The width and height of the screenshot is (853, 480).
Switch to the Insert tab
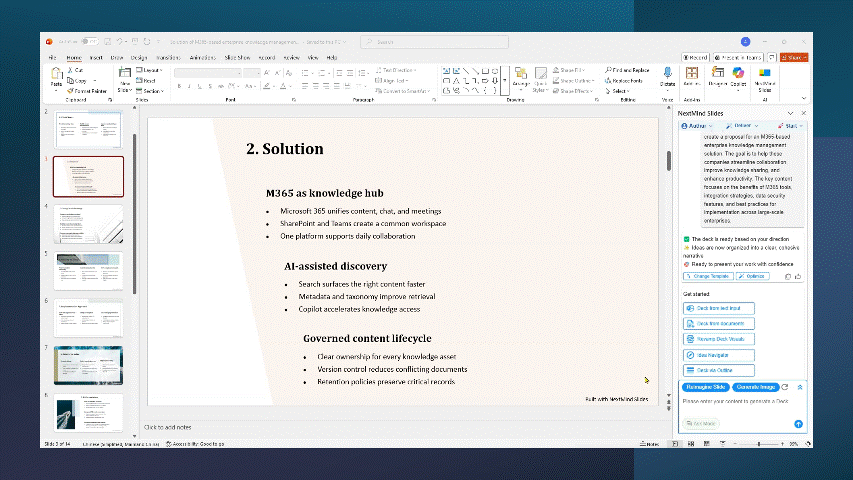coord(96,57)
